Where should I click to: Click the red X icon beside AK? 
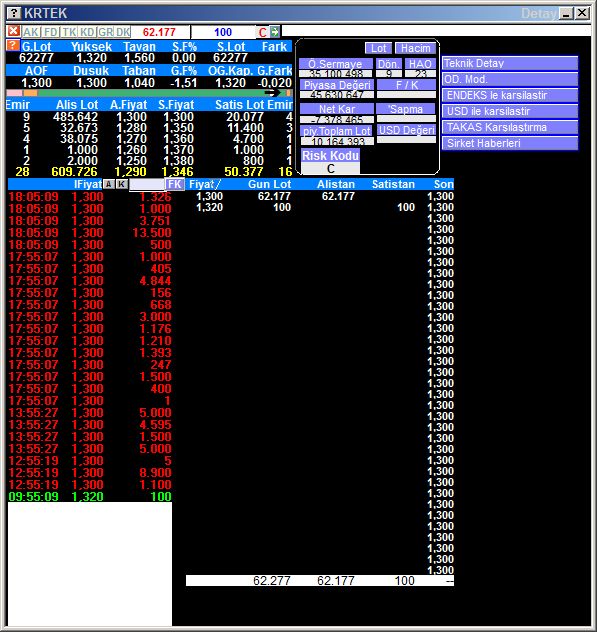(13, 31)
